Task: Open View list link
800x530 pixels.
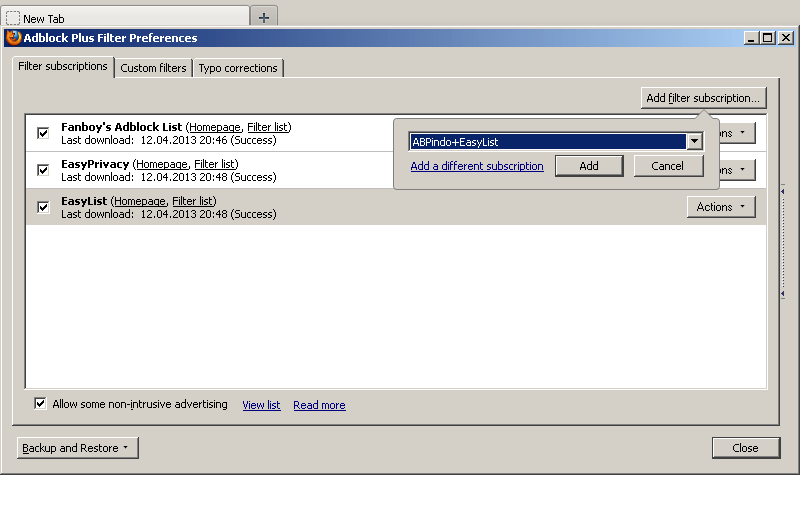Action: [x=261, y=405]
